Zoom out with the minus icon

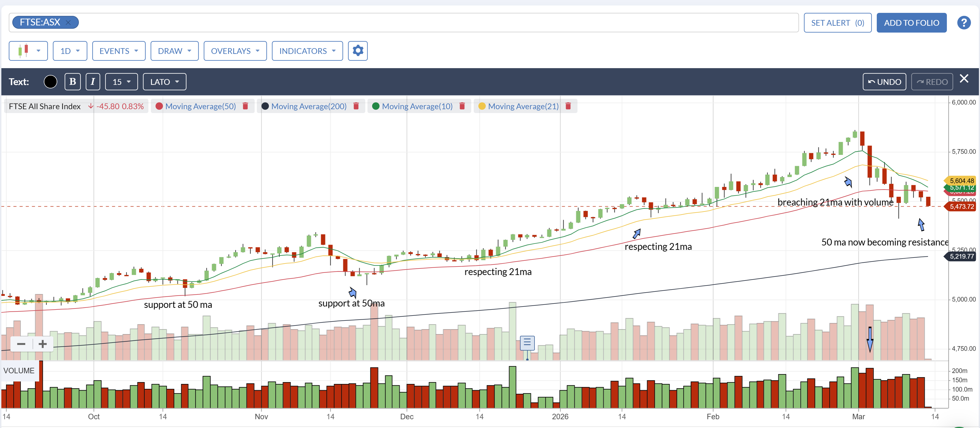click(21, 344)
